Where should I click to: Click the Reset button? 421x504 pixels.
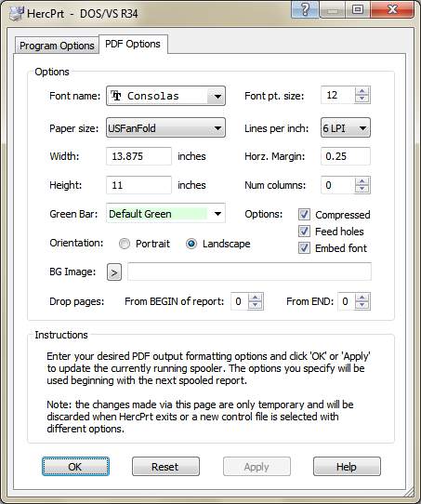click(165, 467)
